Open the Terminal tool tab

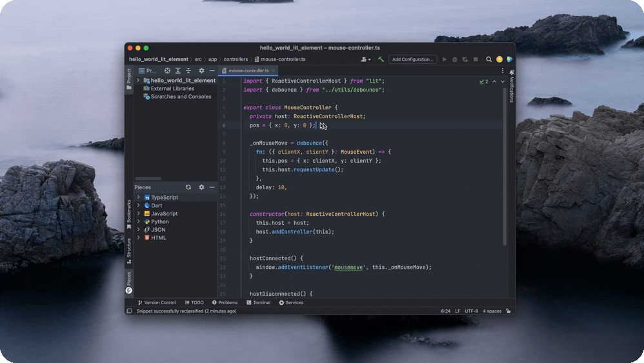[x=258, y=302]
